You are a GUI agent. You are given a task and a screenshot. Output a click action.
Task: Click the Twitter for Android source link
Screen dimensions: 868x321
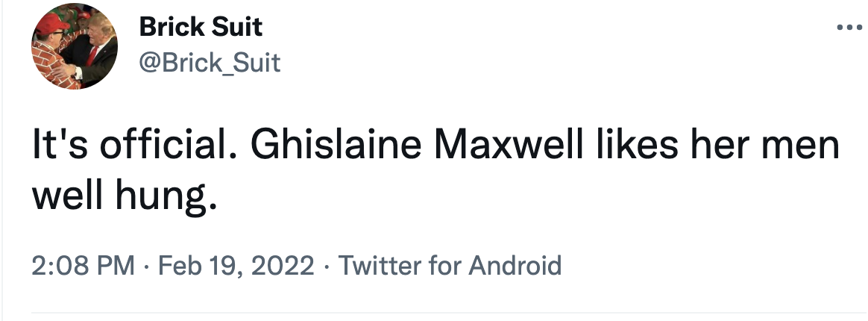[450, 264]
